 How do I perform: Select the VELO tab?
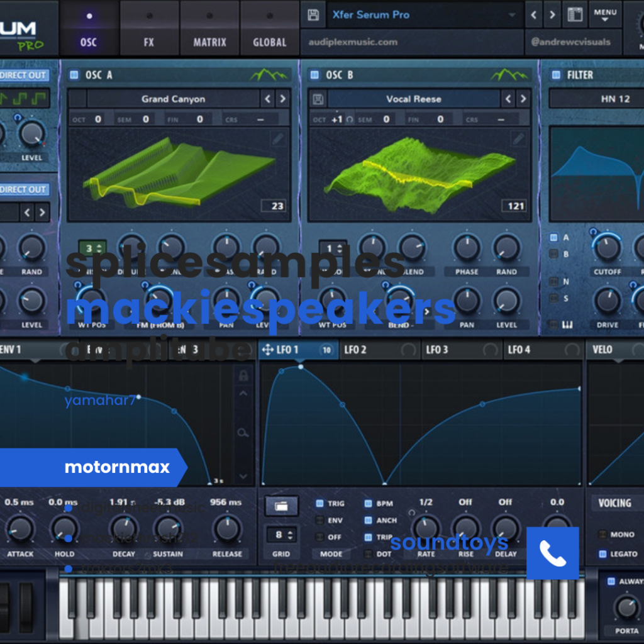(615, 350)
